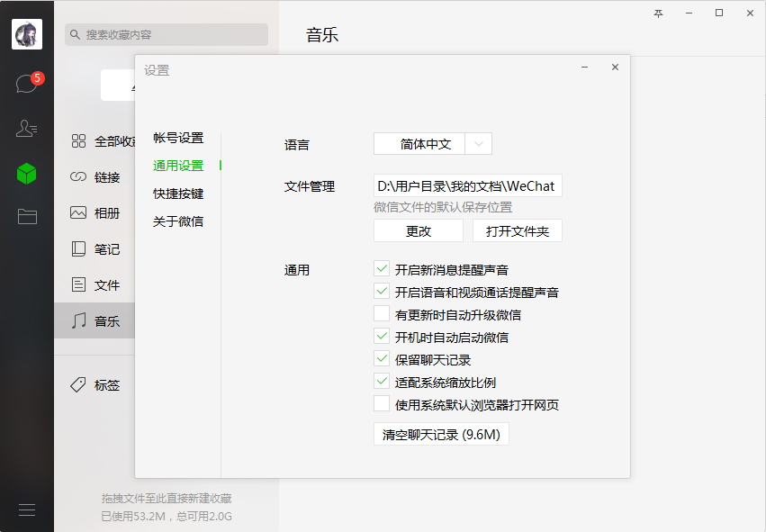Open the chat list with unread badge
This screenshot has height=532, width=766.
[x=26, y=81]
